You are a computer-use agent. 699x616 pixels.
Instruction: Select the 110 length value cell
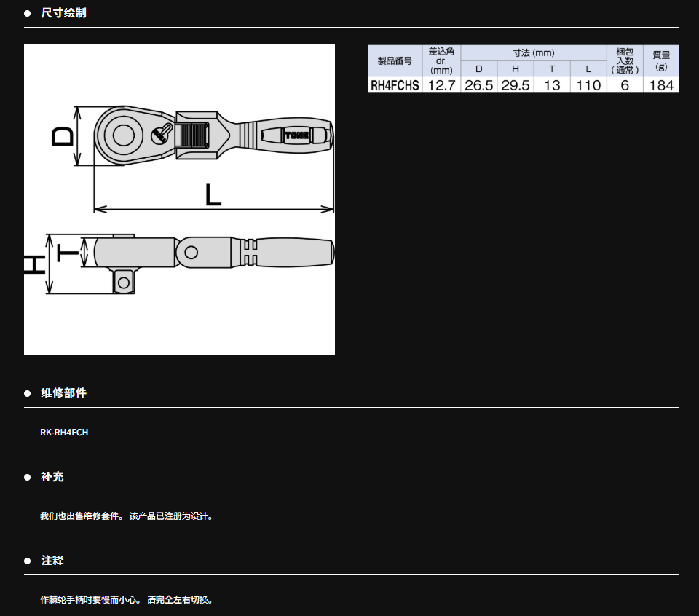click(588, 85)
